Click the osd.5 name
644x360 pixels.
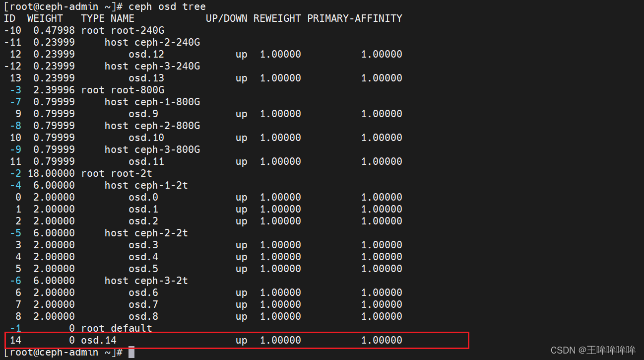(x=143, y=269)
